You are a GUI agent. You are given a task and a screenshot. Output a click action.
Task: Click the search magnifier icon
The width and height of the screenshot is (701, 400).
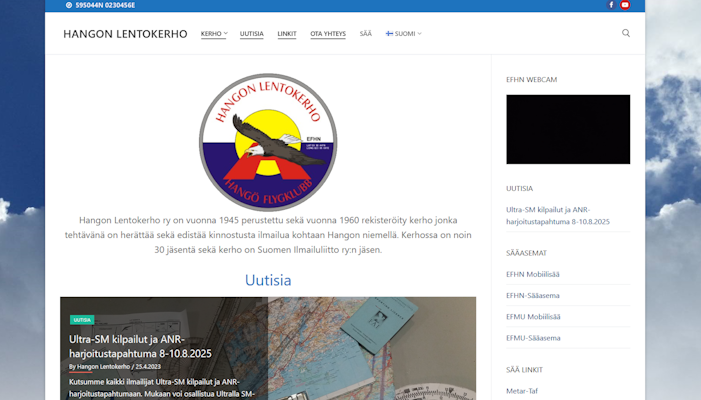coord(626,33)
